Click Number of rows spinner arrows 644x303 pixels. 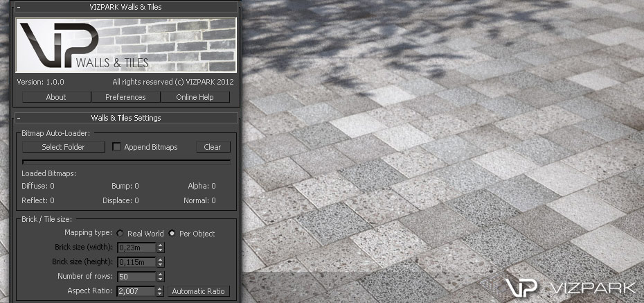click(x=160, y=276)
